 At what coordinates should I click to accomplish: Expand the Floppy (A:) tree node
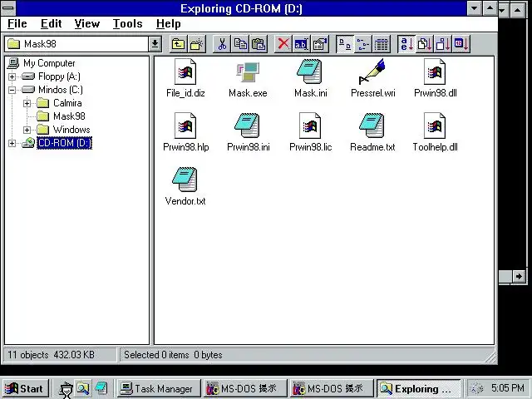pos(12,76)
